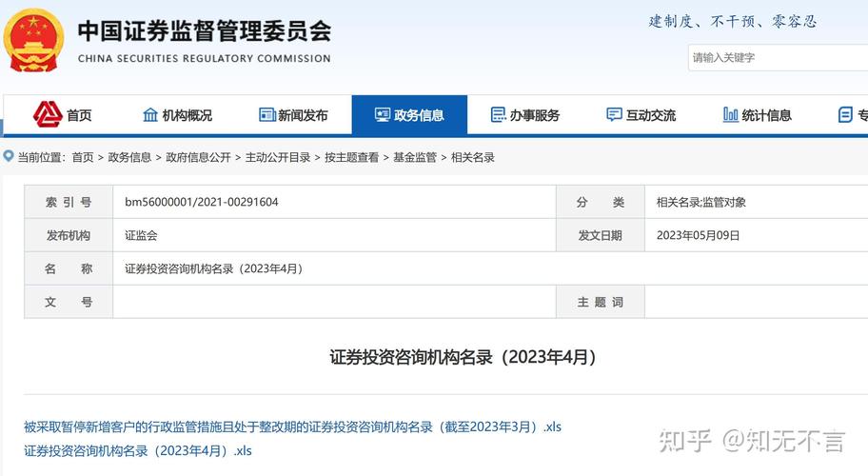868x476 pixels.
Task: Click the CSRC national emblem logo
Action: pos(33,40)
